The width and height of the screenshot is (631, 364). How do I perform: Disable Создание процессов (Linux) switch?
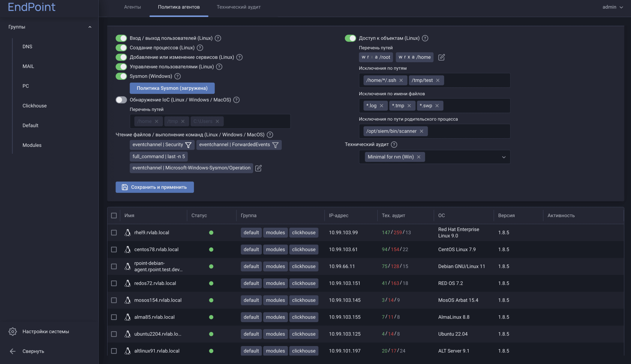pyautogui.click(x=121, y=48)
